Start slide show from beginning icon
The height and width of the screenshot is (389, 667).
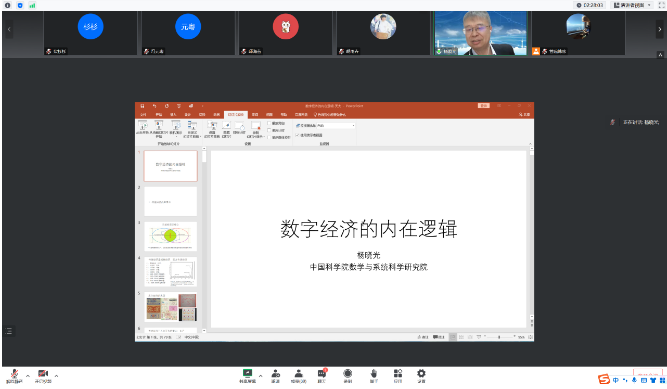coord(143,128)
